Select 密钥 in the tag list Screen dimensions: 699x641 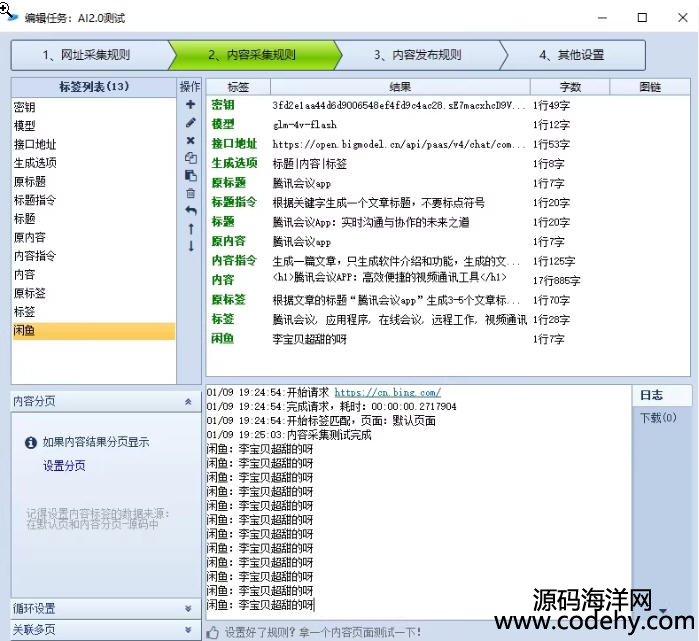[94, 107]
